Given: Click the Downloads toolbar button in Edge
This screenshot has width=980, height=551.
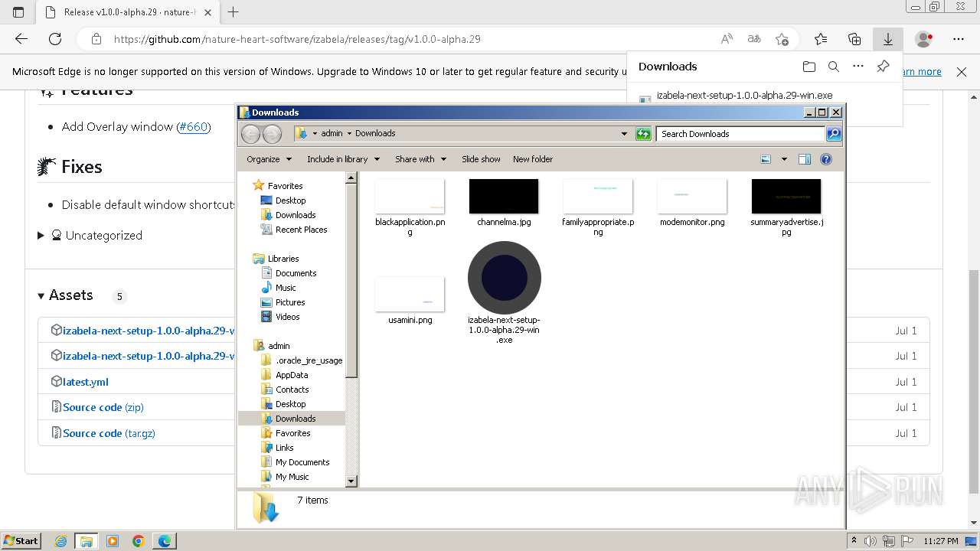Looking at the screenshot, I should pos(888,39).
